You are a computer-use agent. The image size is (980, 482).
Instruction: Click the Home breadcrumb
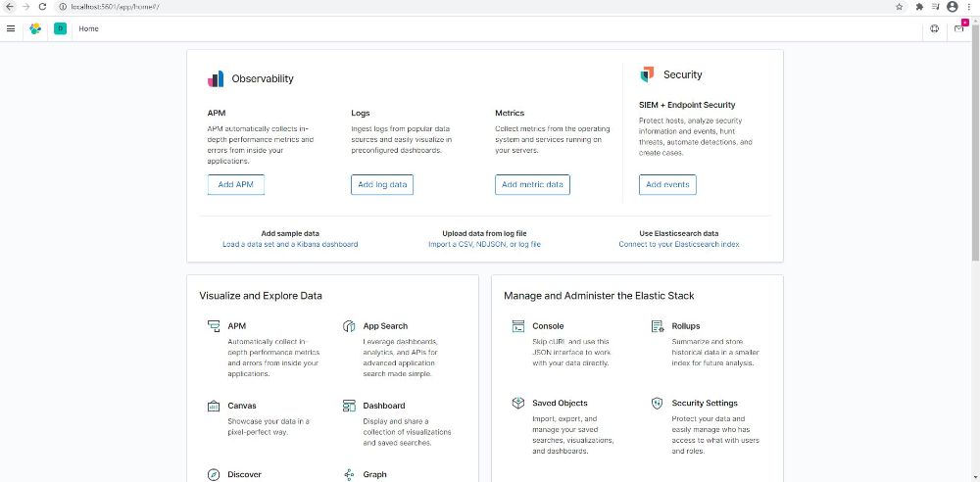pyautogui.click(x=89, y=28)
